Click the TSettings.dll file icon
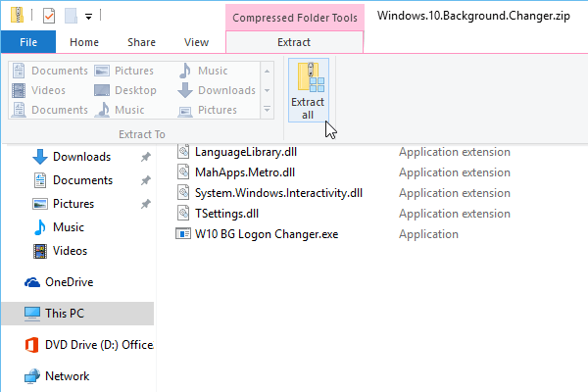The image size is (588, 392). click(183, 214)
